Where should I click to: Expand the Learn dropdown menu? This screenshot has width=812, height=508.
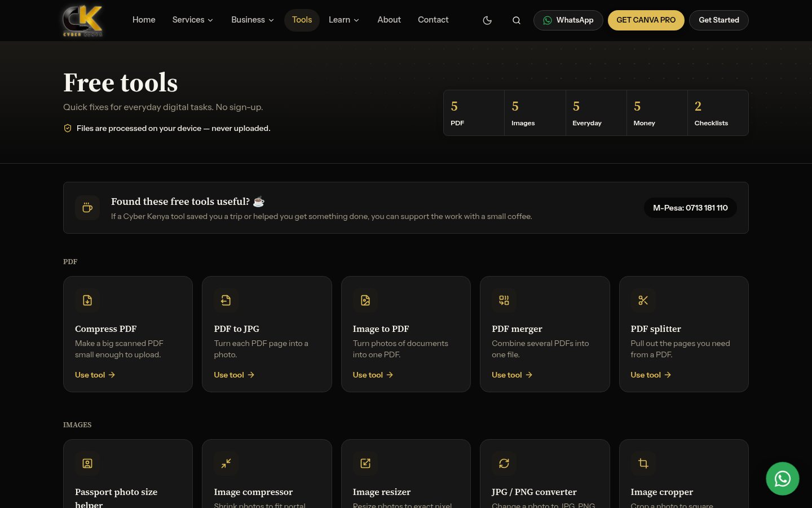[344, 20]
